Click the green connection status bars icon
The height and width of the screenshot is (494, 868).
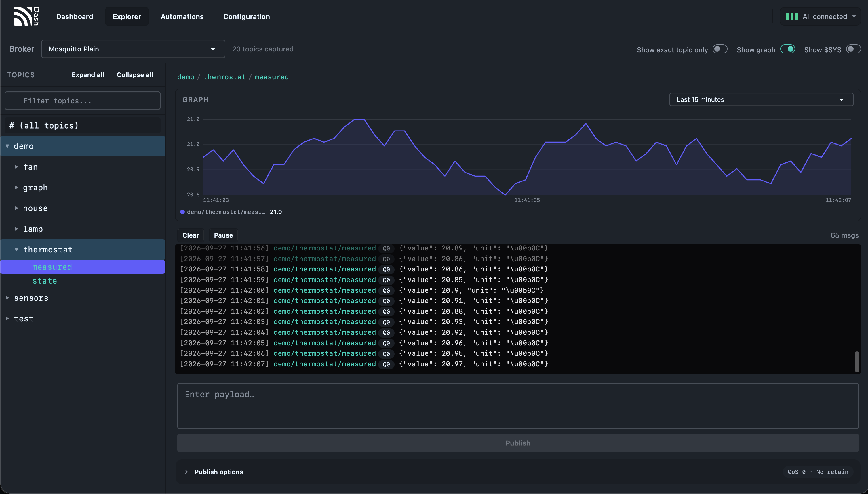click(x=792, y=16)
